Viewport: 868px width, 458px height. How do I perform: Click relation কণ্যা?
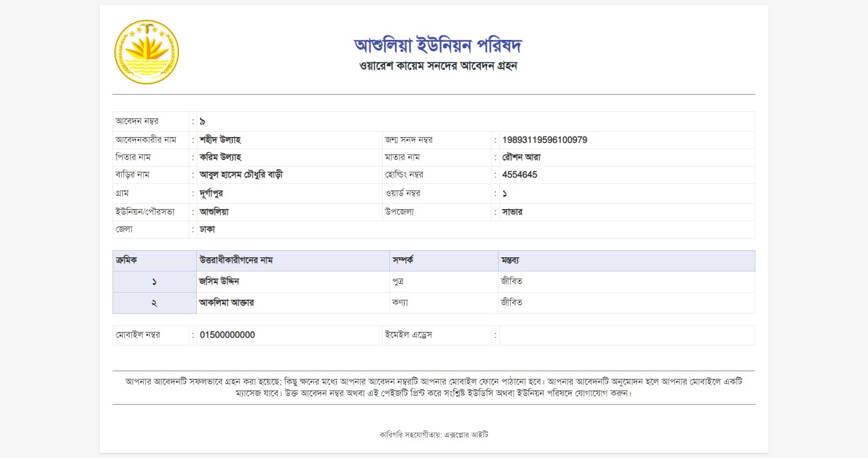tap(400, 302)
